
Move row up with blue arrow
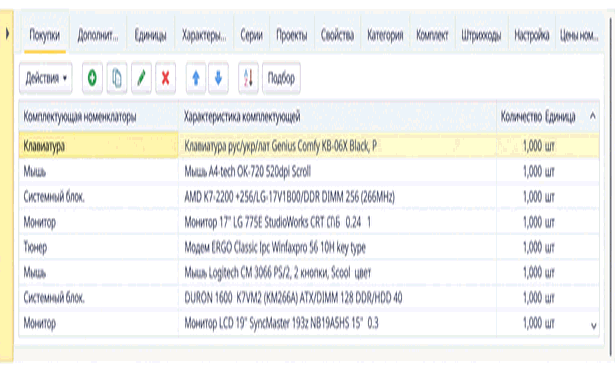pyautogui.click(x=196, y=78)
